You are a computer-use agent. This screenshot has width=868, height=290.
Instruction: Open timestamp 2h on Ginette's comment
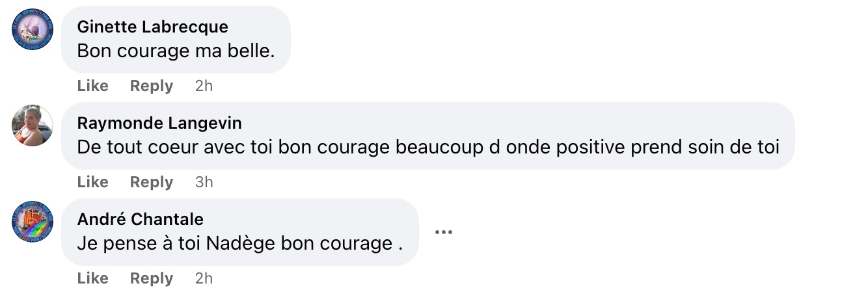pos(204,86)
